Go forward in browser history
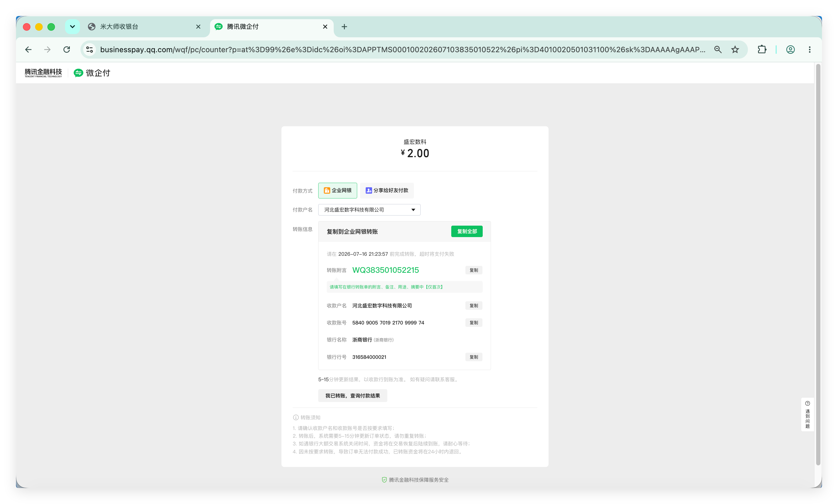The height and width of the screenshot is (504, 838). (x=47, y=50)
